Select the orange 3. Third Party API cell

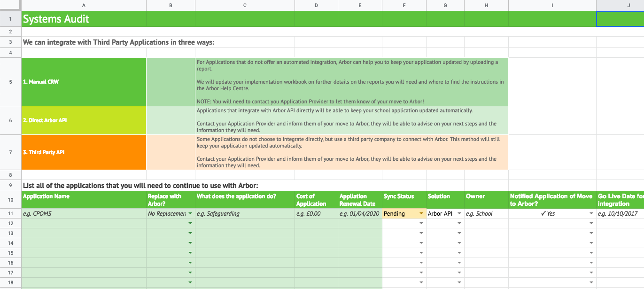(x=84, y=152)
